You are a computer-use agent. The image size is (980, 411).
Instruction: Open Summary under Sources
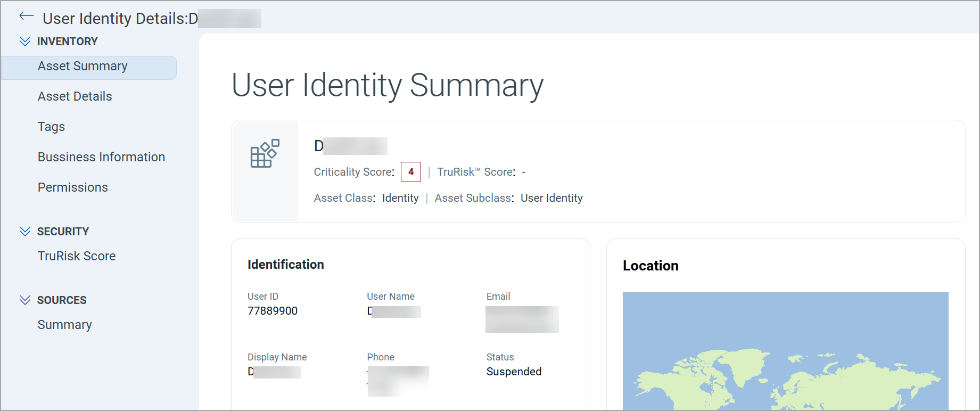click(x=64, y=325)
